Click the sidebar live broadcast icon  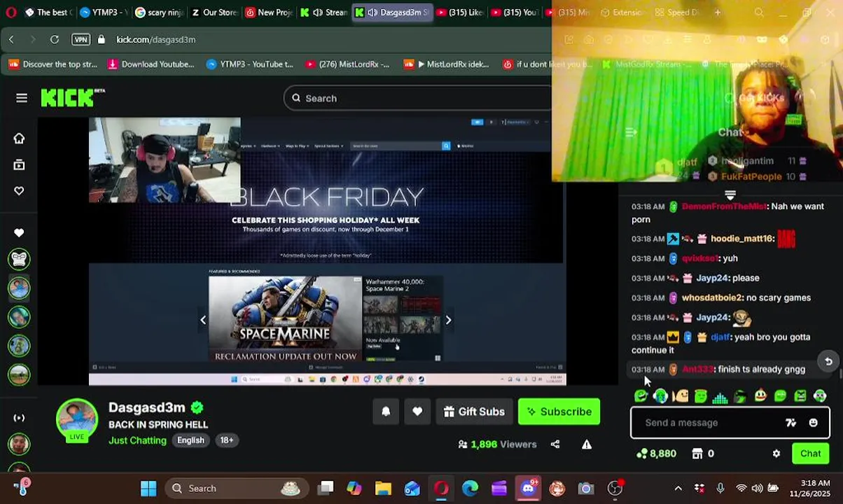tap(19, 418)
